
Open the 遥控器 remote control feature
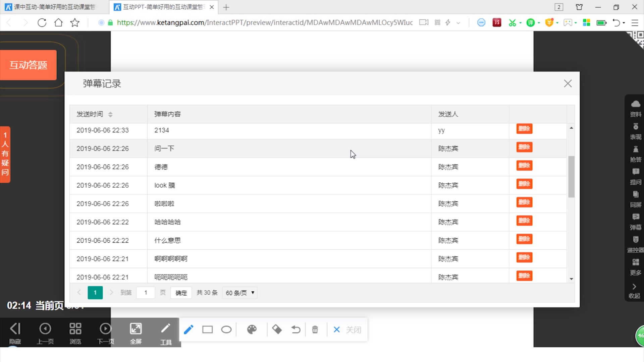(636, 245)
